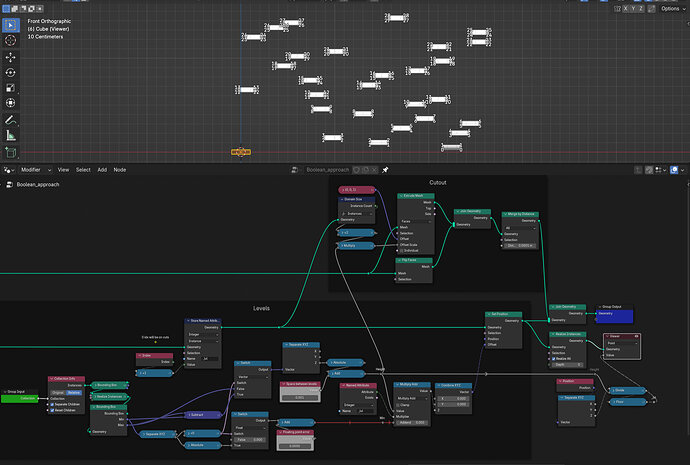Image resolution: width=690 pixels, height=465 pixels.
Task: Click the Depth value in Realize Instances node
Action: 568,364
